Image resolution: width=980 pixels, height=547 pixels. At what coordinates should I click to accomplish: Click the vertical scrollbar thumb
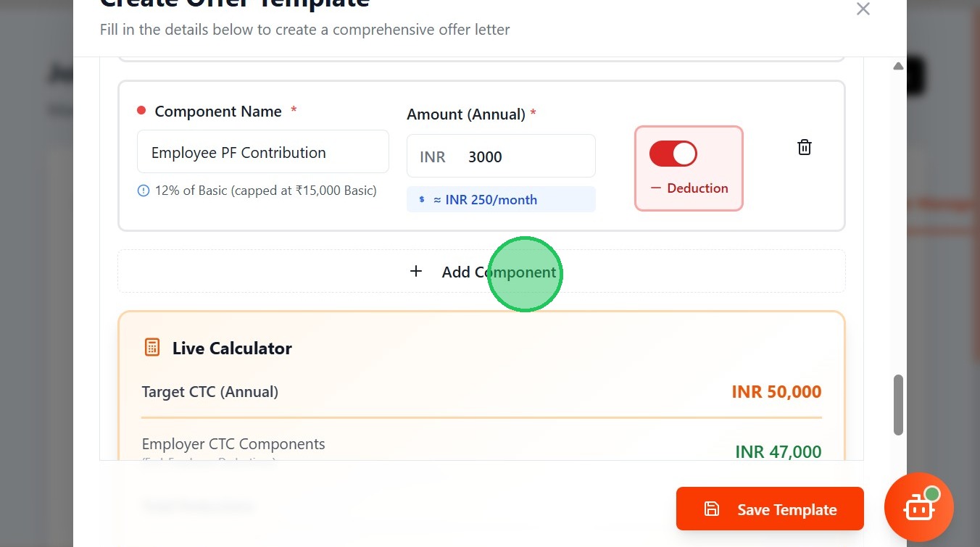pyautogui.click(x=898, y=404)
